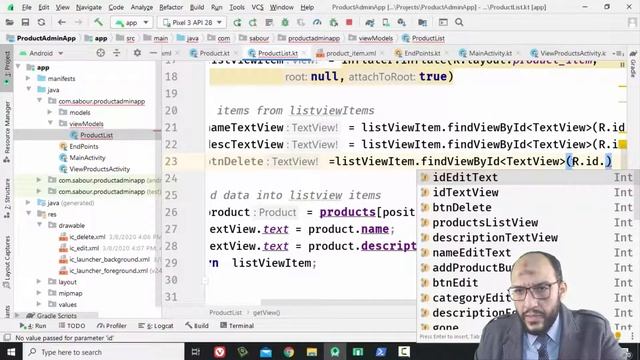Open the Terminal tool window
Viewport: 640px width, 360px height.
coord(237,326)
